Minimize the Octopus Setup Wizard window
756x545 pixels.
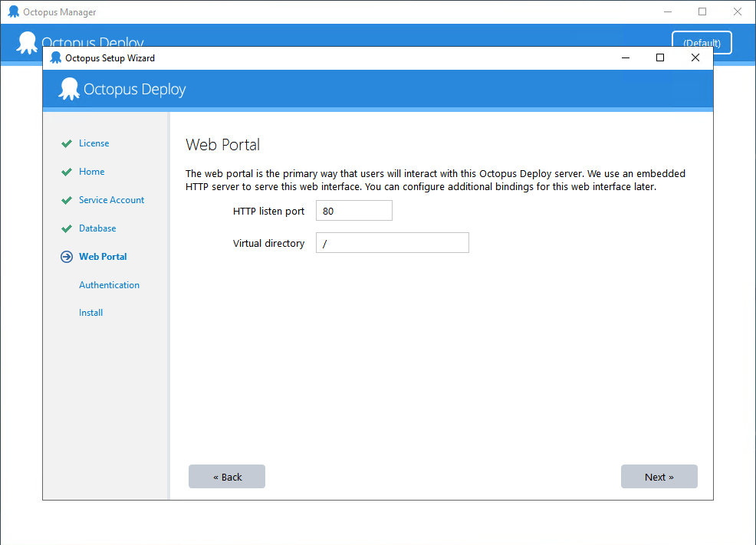click(626, 57)
